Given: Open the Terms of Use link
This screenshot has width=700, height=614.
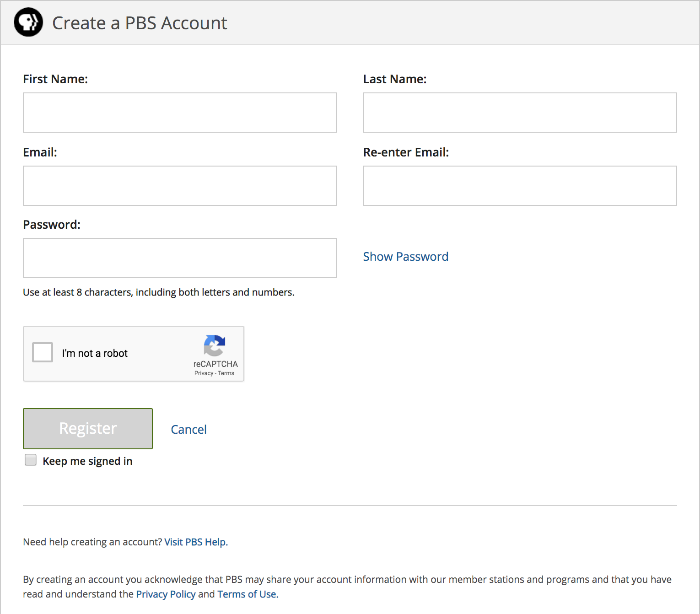Looking at the screenshot, I should (x=247, y=594).
